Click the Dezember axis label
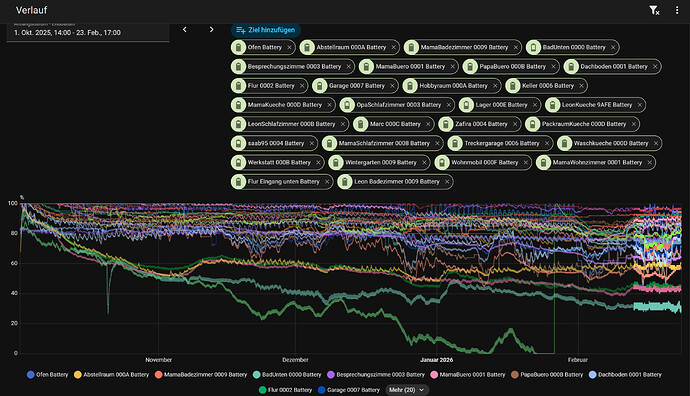This screenshot has width=690, height=396. pyautogui.click(x=295, y=360)
